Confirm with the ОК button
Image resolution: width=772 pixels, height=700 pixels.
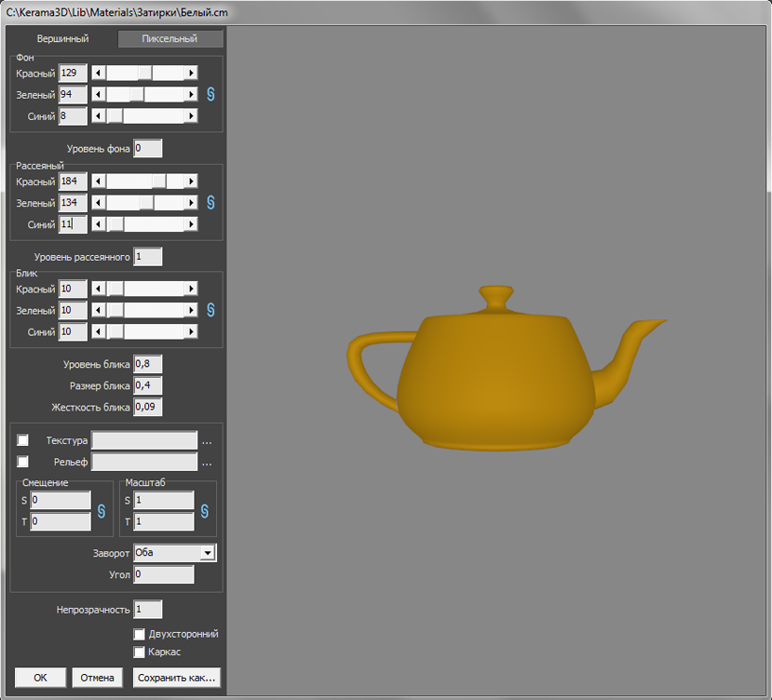[40, 678]
